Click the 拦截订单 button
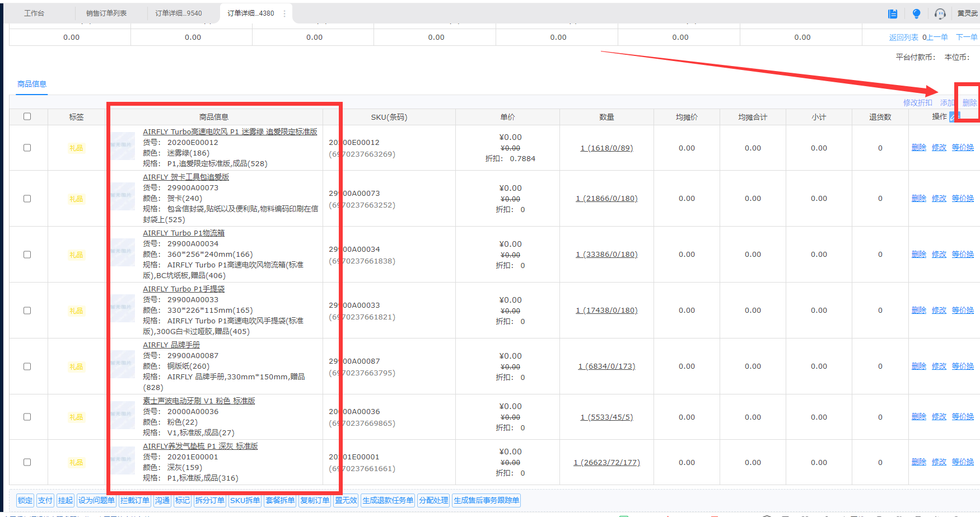 [x=134, y=500]
